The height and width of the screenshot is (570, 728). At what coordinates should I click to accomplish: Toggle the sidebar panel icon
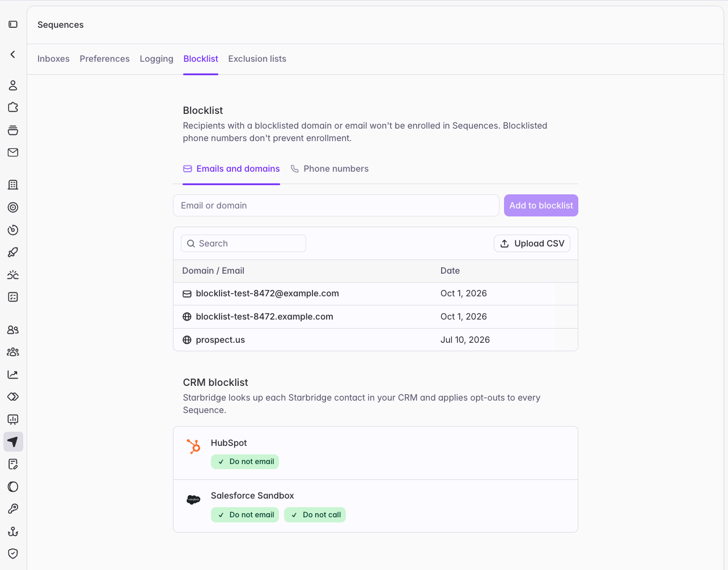13,24
